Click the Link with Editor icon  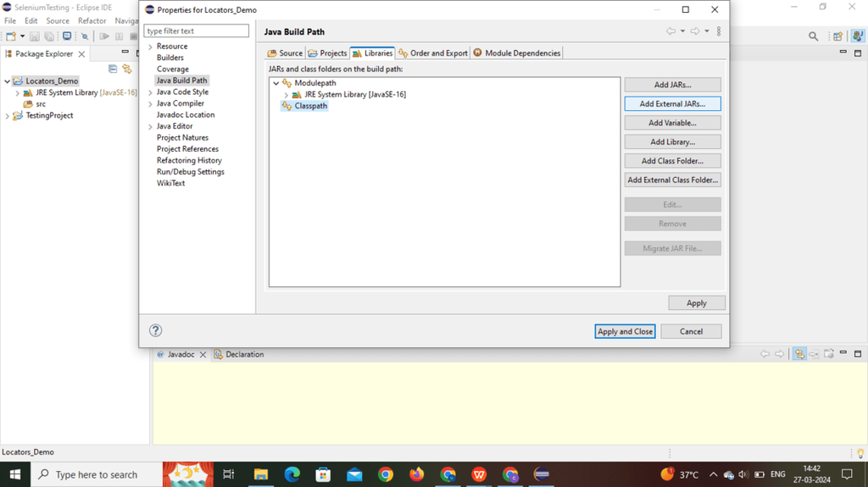coord(127,69)
